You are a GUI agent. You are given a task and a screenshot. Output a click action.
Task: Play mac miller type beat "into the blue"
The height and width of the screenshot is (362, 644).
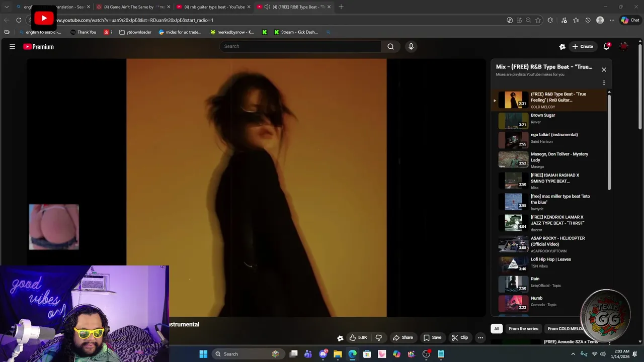548,202
